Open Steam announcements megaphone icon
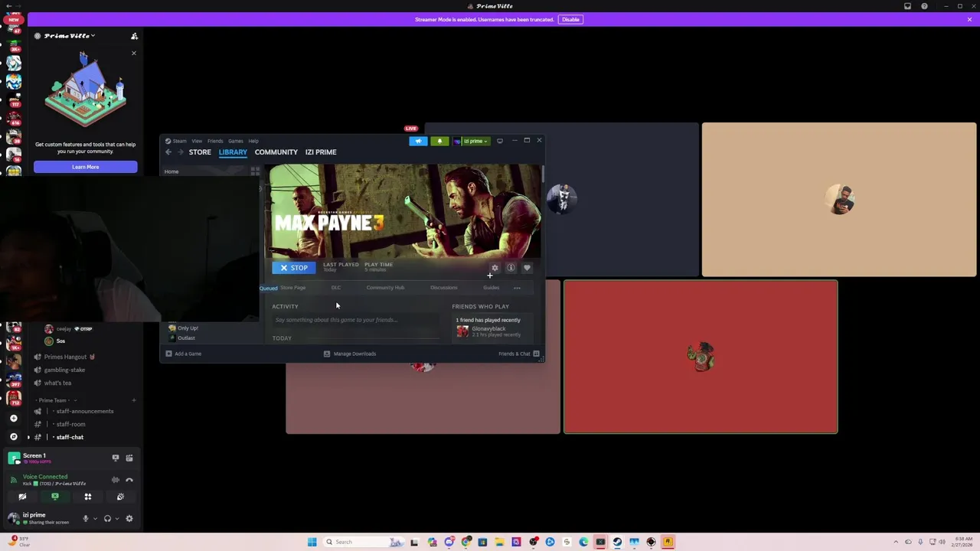 coord(418,141)
